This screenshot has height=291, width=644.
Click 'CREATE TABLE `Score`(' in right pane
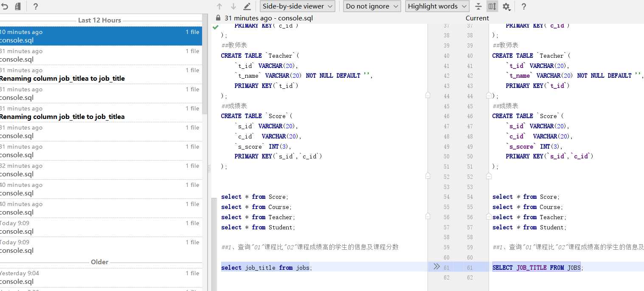pyautogui.click(x=528, y=116)
